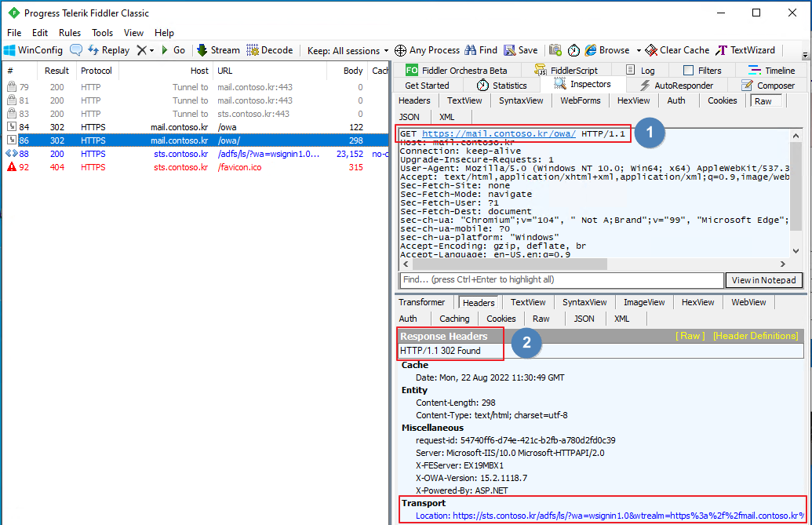The height and width of the screenshot is (525, 812).
Task: Open [Header Definitions] link
Action: [x=756, y=336]
